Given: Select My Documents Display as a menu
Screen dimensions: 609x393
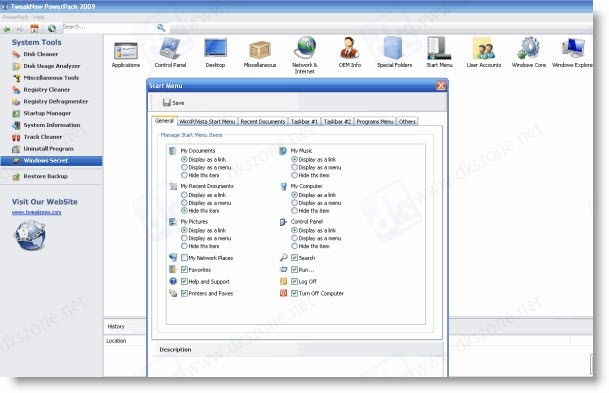Looking at the screenshot, I should coord(184,167).
